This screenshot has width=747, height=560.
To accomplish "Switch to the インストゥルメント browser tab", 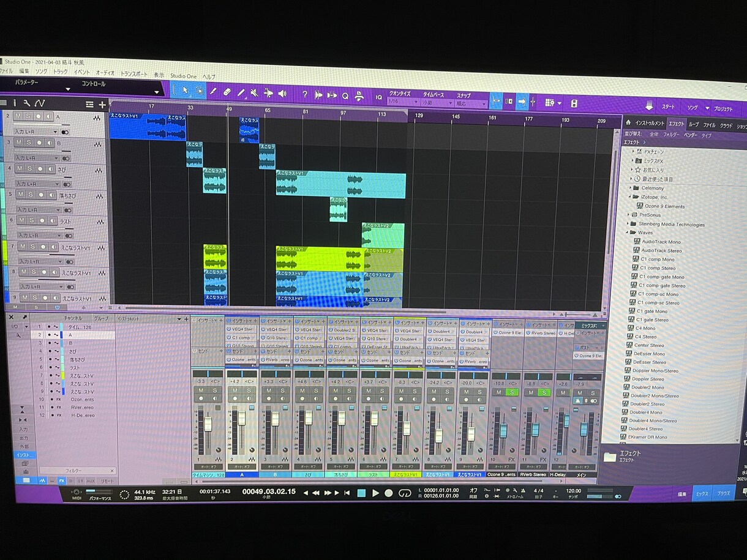I will click(x=650, y=124).
